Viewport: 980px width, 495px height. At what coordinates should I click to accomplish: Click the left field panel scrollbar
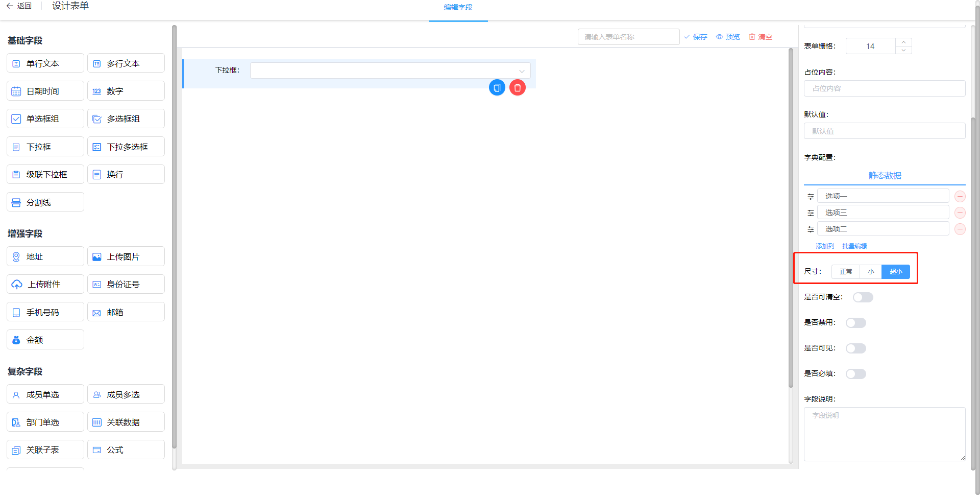[174, 237]
